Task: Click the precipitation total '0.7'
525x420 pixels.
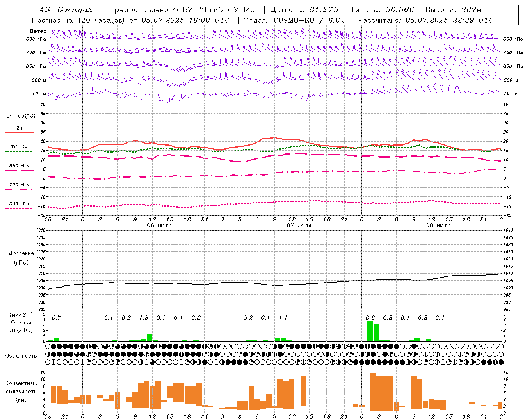Action: pyautogui.click(x=57, y=318)
